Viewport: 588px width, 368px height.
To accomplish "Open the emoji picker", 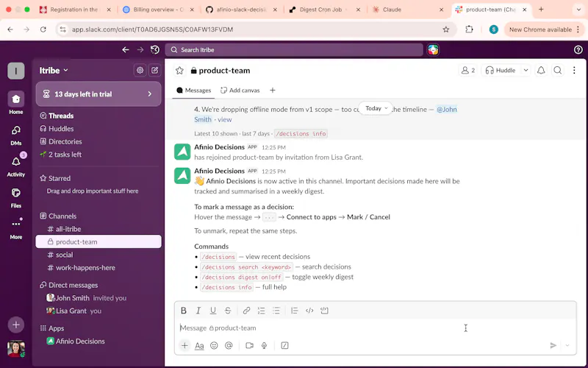I will 214,345.
